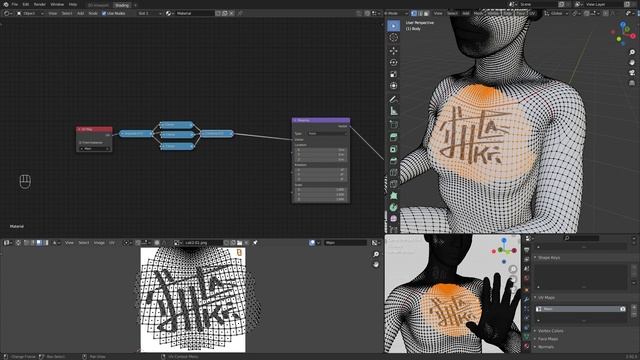Image resolution: width=640 pixels, height=360 pixels.
Task: Toggle UV sync selection in UV editor header
Action: click(18, 243)
